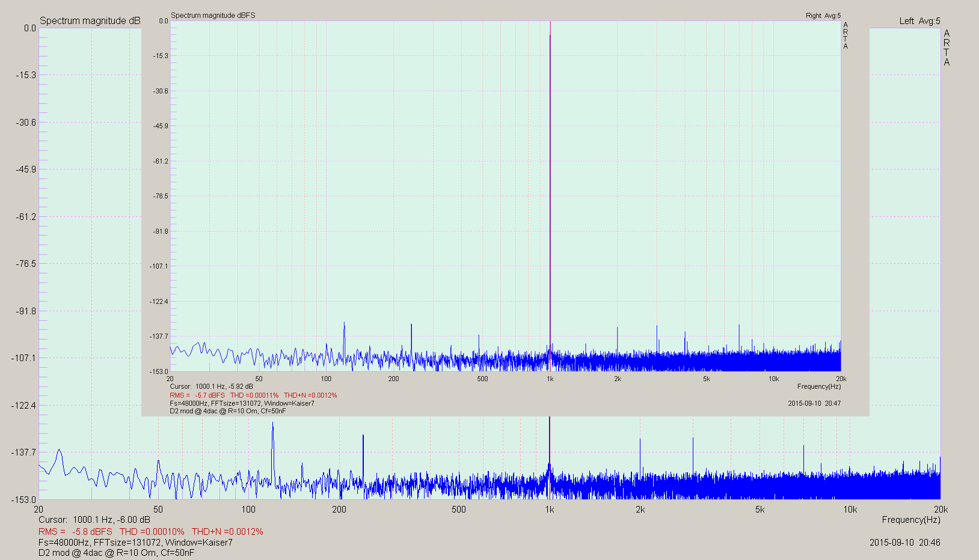Click the '-137.7' y-axis label of Left plot
The height and width of the screenshot is (560, 979).
[23, 452]
